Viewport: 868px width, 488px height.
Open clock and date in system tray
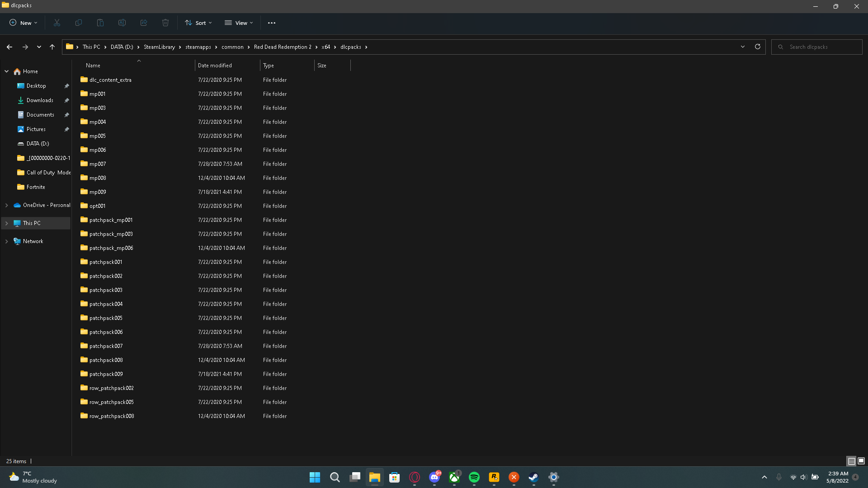coord(838,477)
